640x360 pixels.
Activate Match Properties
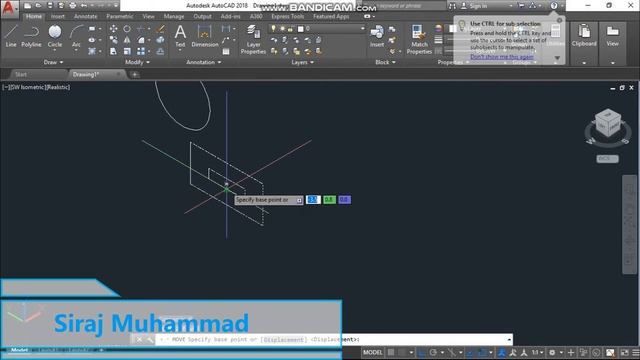tap(419, 39)
